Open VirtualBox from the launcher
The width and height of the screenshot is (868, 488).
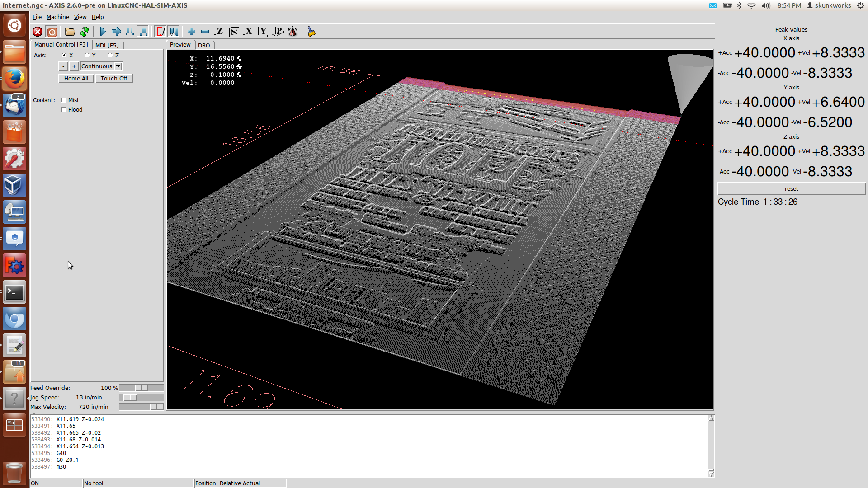(14, 185)
